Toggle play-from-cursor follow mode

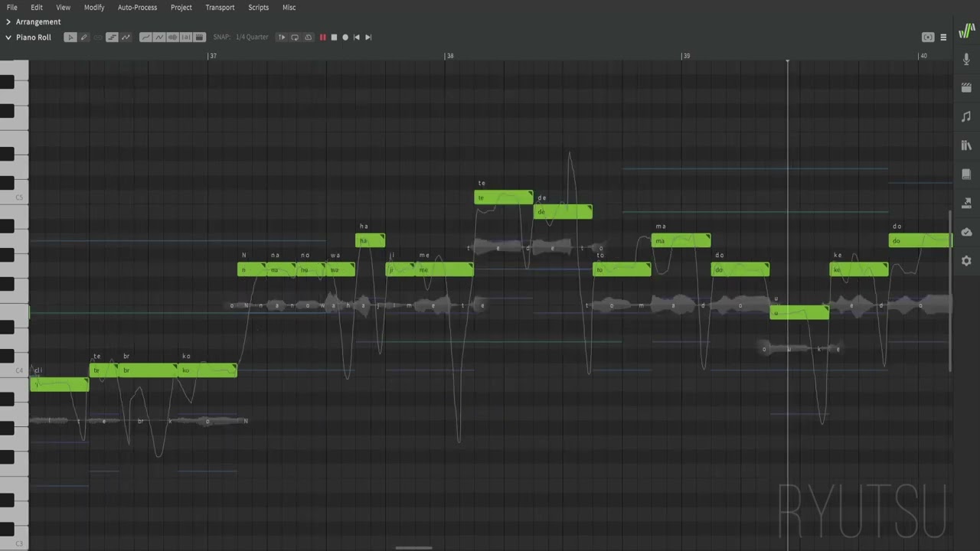tap(282, 37)
